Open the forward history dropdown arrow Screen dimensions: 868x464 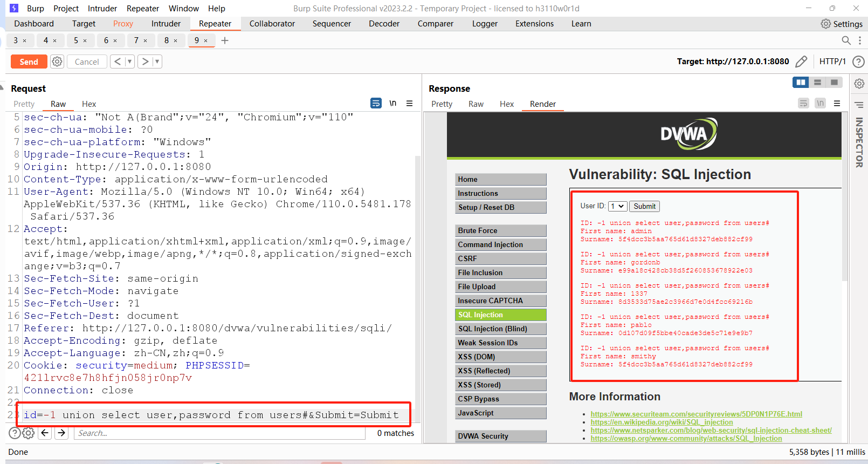point(157,62)
